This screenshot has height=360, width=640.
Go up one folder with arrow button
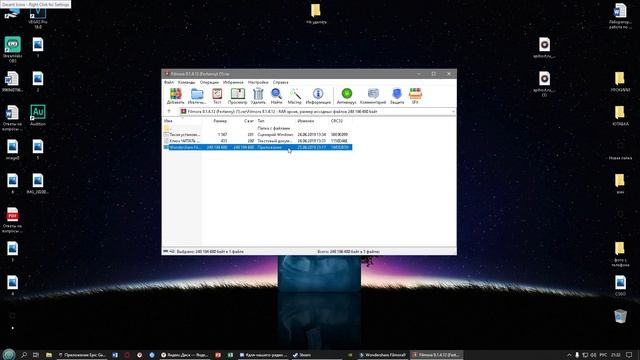169,111
